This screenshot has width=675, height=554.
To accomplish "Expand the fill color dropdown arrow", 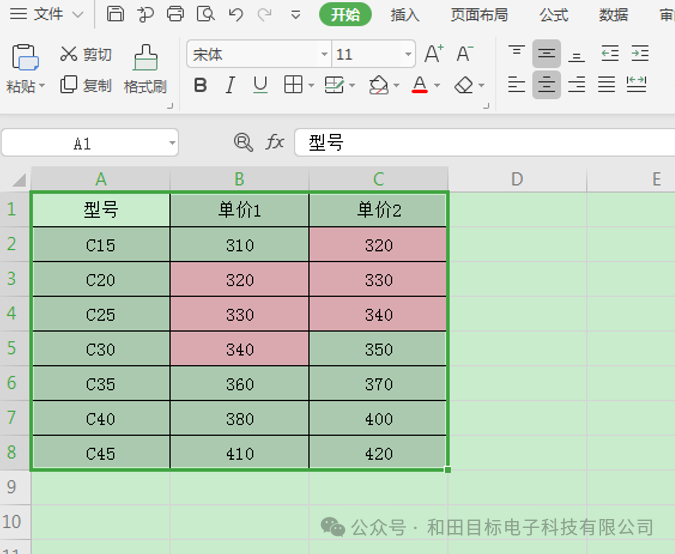I will pyautogui.click(x=396, y=85).
